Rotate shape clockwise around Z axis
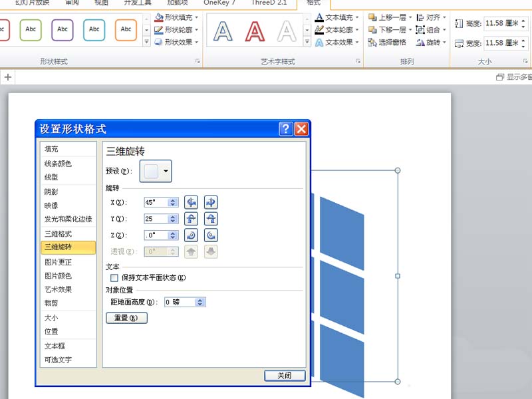The image size is (532, 399). coord(209,235)
